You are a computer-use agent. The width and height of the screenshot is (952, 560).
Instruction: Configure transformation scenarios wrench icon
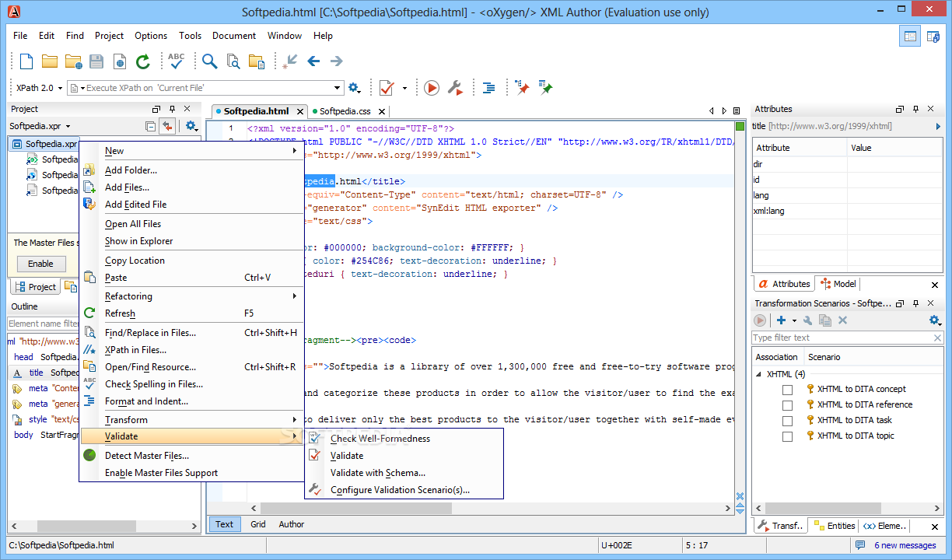pos(456,88)
